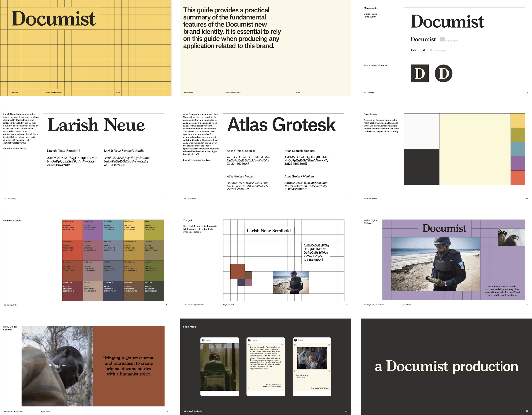Select the Brown Rust swatch
The width and height of the screenshot is (532, 415).
(x=72, y=271)
